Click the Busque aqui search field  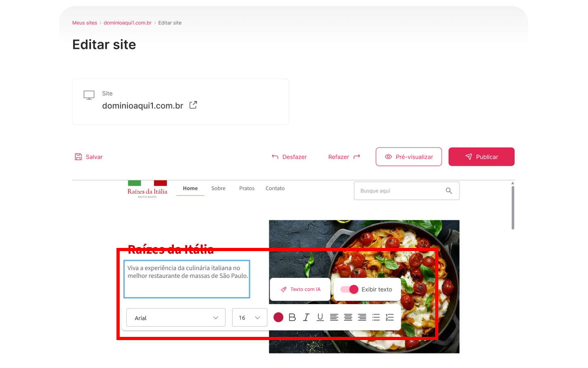(x=406, y=191)
